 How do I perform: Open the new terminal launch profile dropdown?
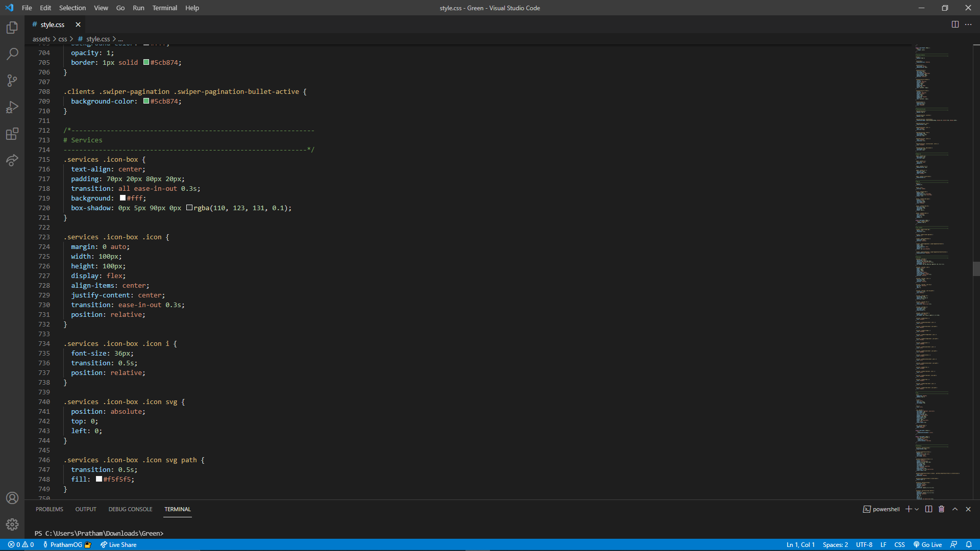click(917, 509)
